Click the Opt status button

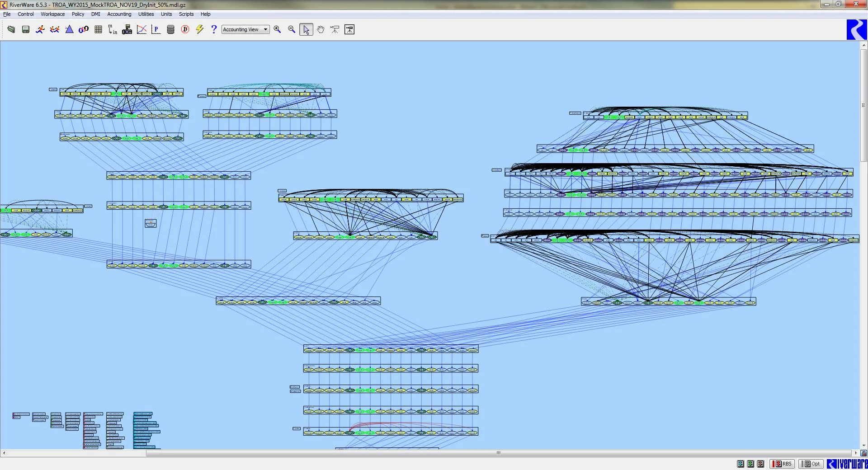[811, 464]
